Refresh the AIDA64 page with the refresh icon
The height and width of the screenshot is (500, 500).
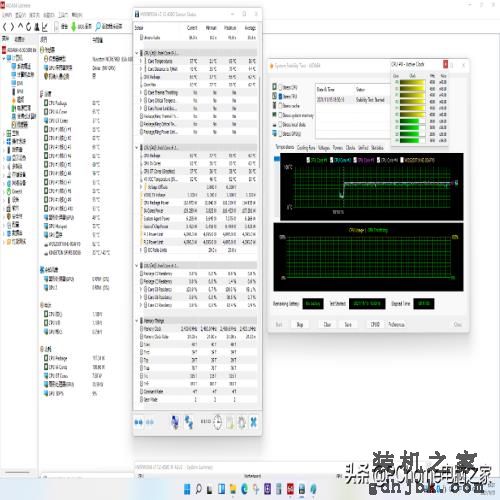[29, 26]
